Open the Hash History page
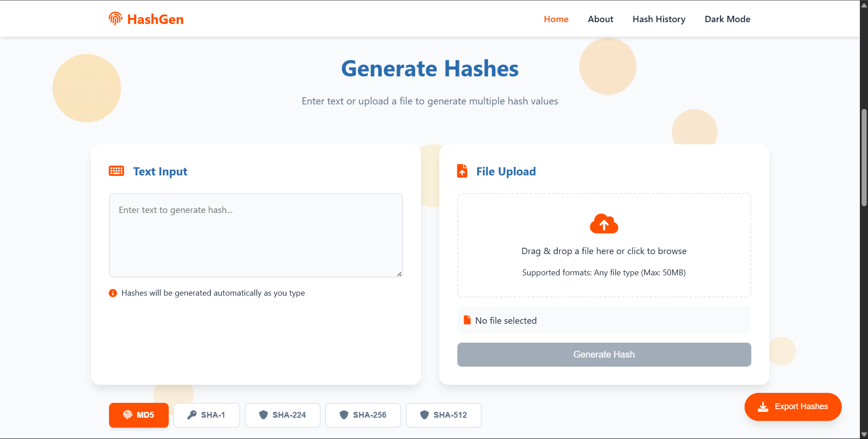868x439 pixels. 659,19
